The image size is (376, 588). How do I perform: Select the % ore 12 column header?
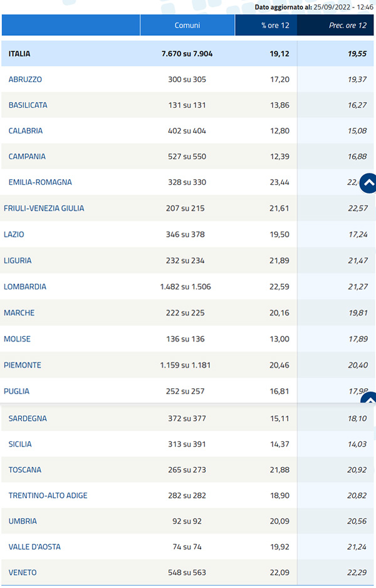266,26
